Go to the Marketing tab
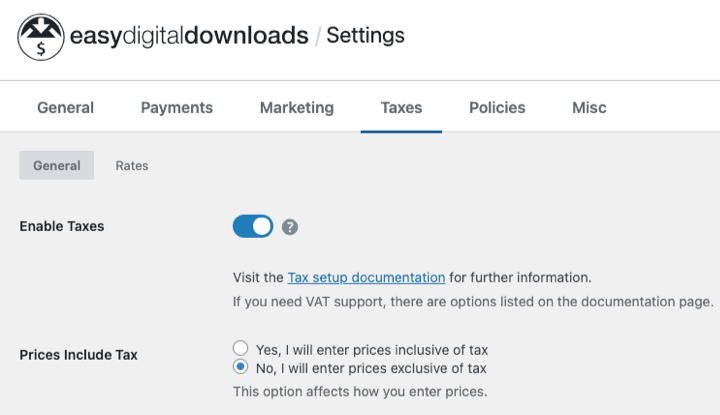 296,108
